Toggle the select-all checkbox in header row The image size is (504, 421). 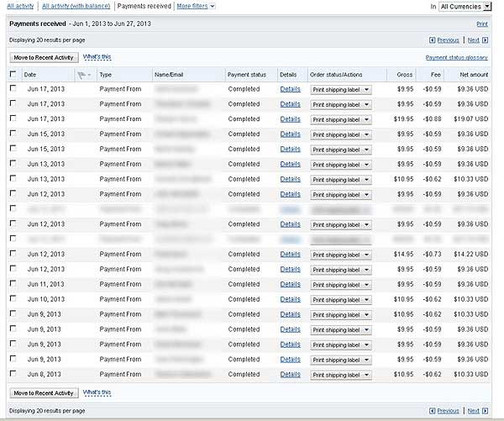point(13,75)
